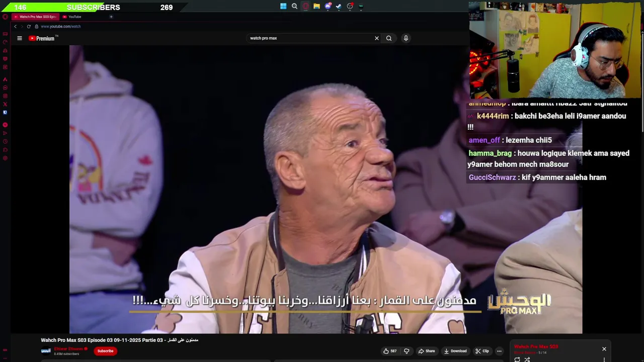Select the www.youtube.com/watch address bar
The width and height of the screenshot is (644, 362).
pyautogui.click(x=60, y=26)
